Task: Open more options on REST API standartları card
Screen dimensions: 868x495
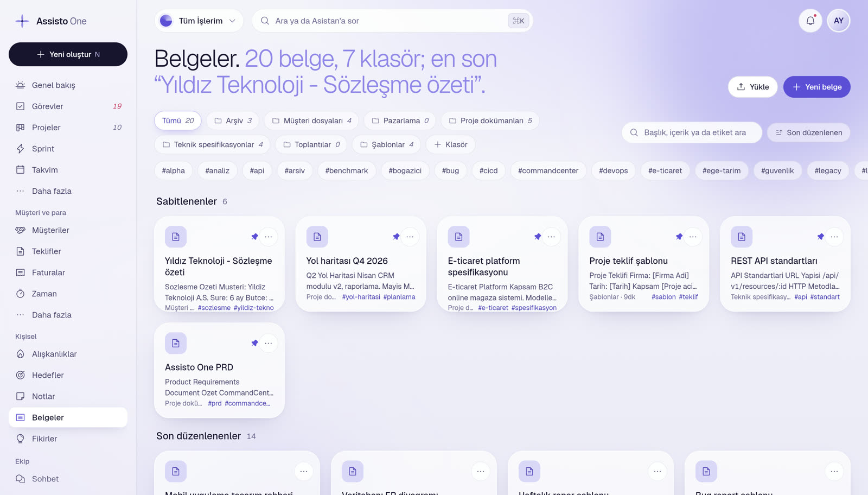Action: 834,237
